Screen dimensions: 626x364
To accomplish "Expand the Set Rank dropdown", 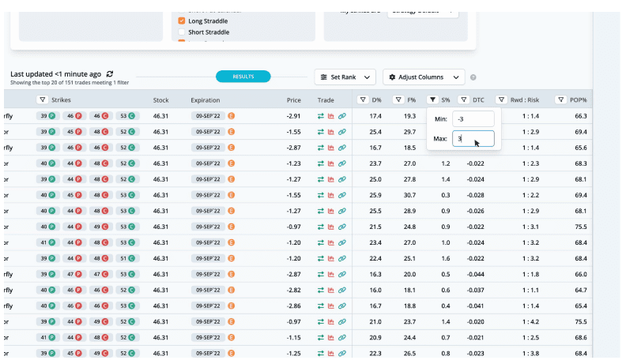I will (x=345, y=77).
